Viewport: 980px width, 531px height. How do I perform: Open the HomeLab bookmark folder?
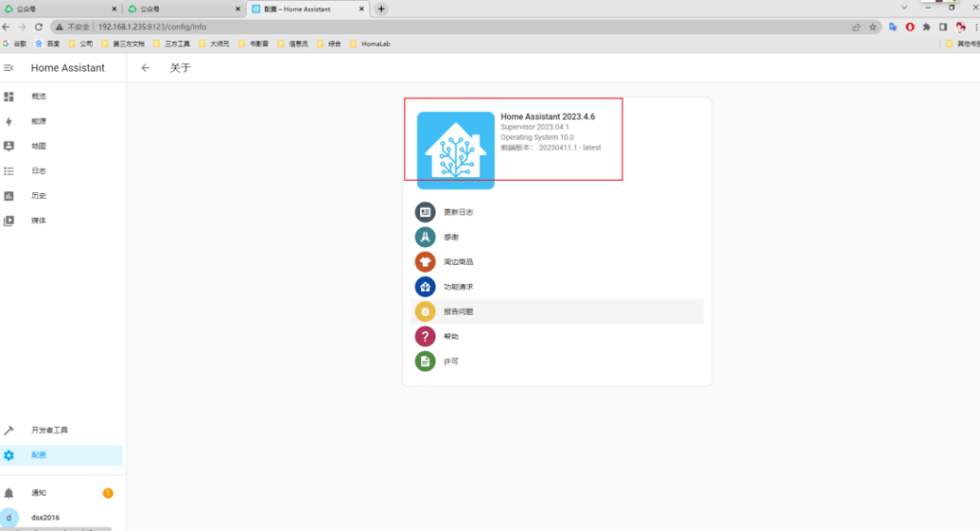click(370, 44)
